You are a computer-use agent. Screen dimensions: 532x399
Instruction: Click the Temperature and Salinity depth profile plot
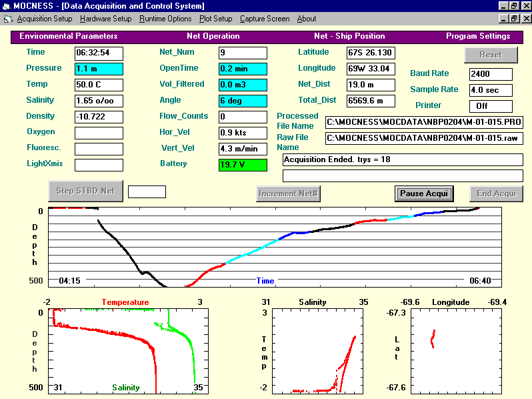pyautogui.click(x=128, y=351)
